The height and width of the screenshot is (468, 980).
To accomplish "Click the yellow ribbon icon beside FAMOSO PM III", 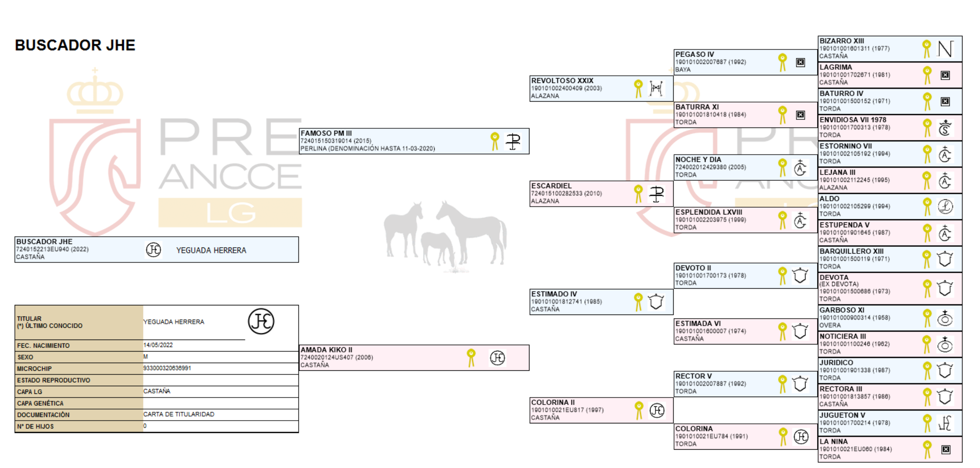I will tap(494, 142).
